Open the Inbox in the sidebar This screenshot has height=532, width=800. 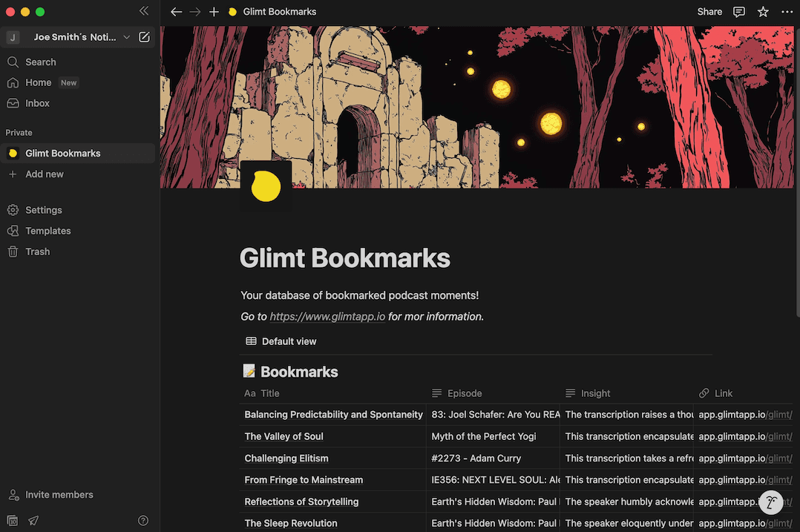click(38, 103)
